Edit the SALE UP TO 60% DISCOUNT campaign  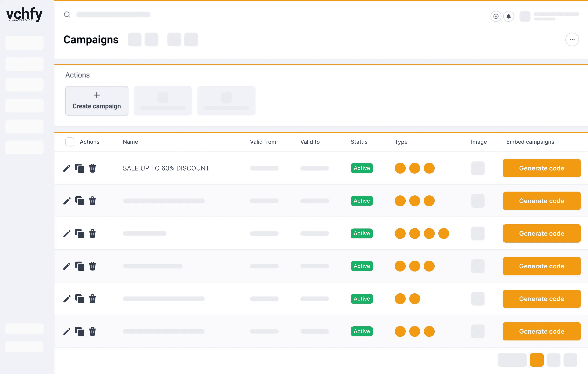[x=67, y=168]
